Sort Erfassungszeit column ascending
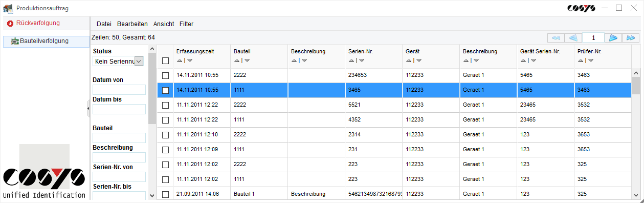Screen dimensions: 644x203 click(x=179, y=60)
